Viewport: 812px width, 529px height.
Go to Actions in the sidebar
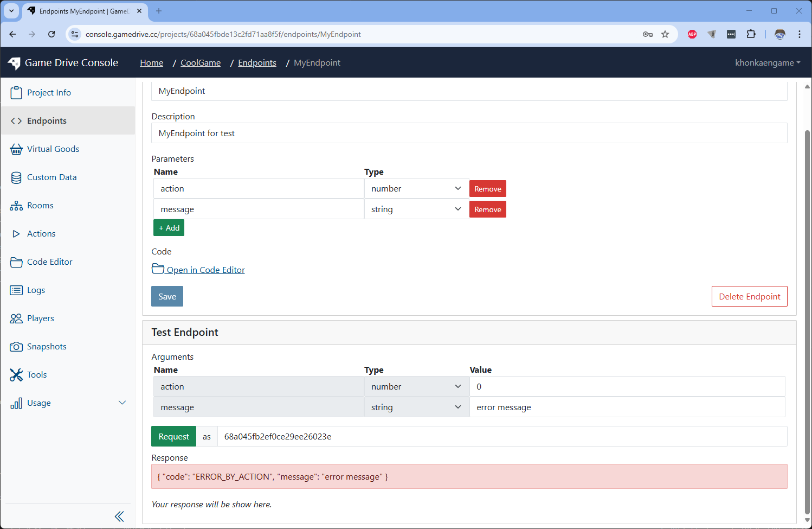tap(41, 234)
